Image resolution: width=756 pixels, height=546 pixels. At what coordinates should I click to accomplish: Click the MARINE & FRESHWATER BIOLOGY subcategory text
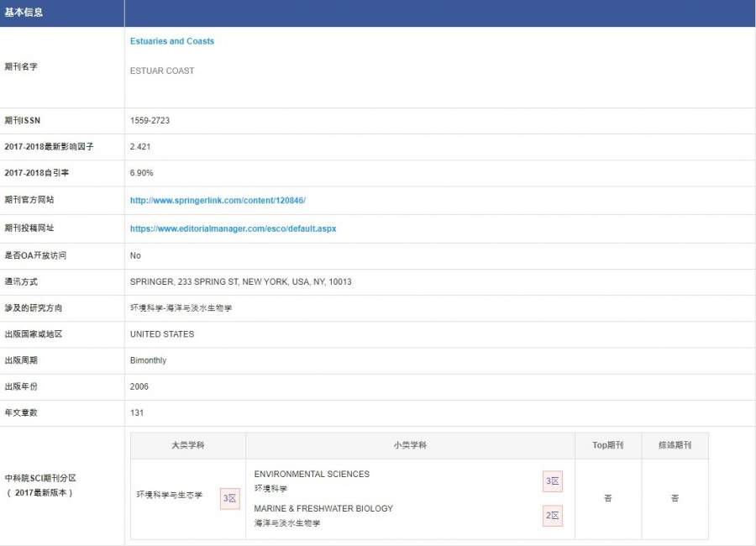click(x=323, y=508)
